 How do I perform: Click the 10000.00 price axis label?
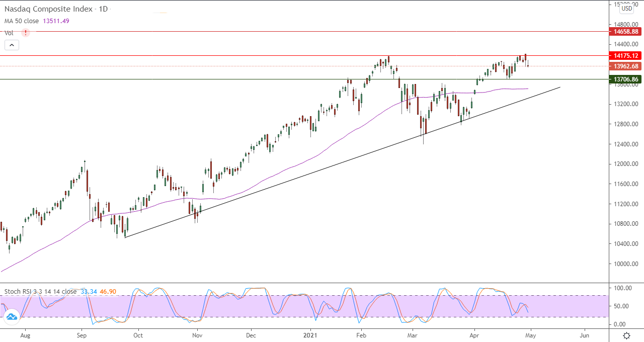[626, 264]
